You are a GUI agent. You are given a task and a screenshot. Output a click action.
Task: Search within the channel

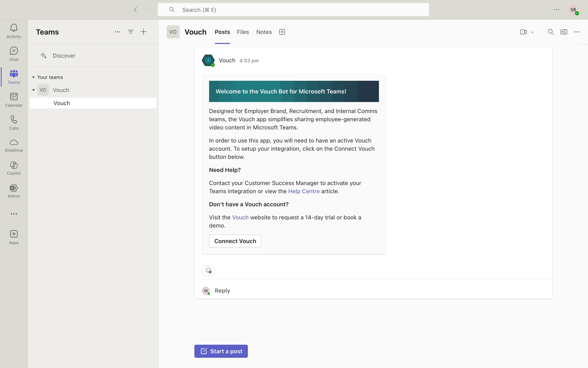pyautogui.click(x=551, y=32)
